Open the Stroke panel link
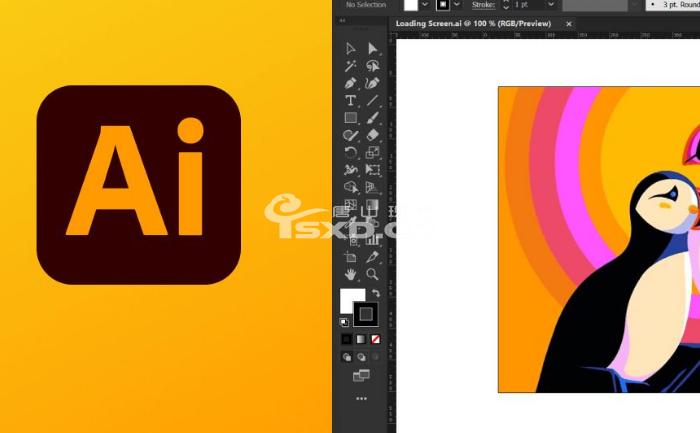The height and width of the screenshot is (433, 700). (x=483, y=4)
